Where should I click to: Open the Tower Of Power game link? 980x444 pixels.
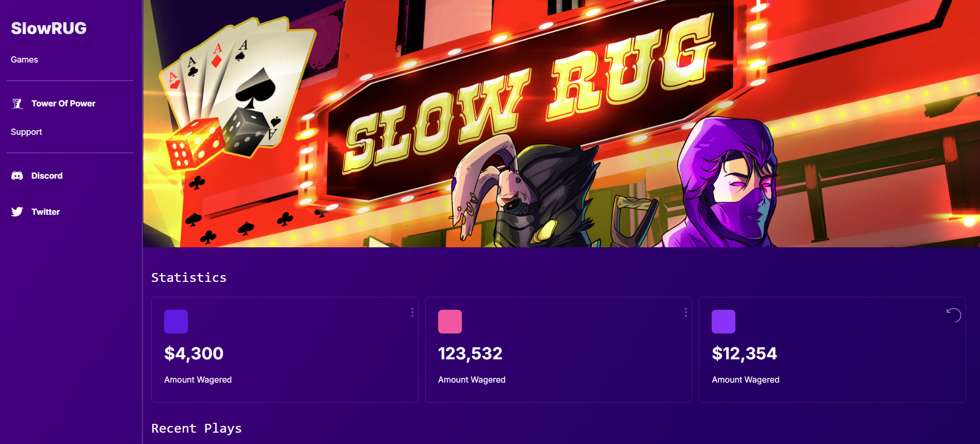[x=63, y=104]
